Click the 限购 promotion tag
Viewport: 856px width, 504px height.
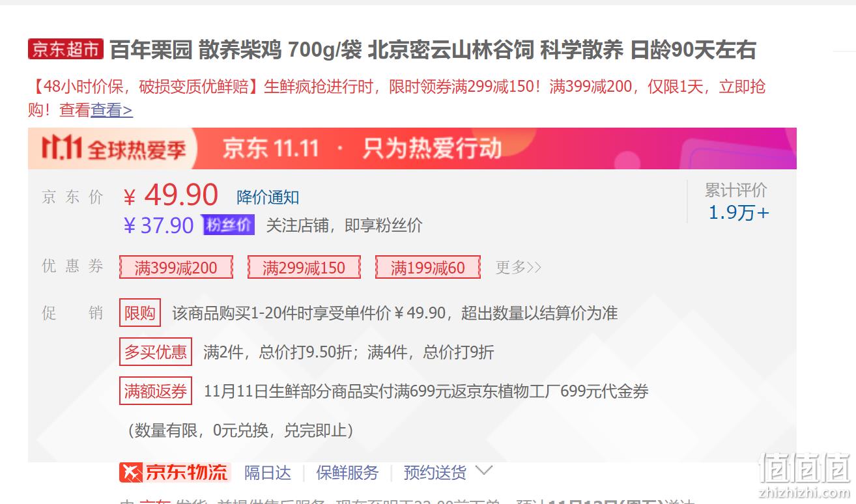[x=140, y=313]
